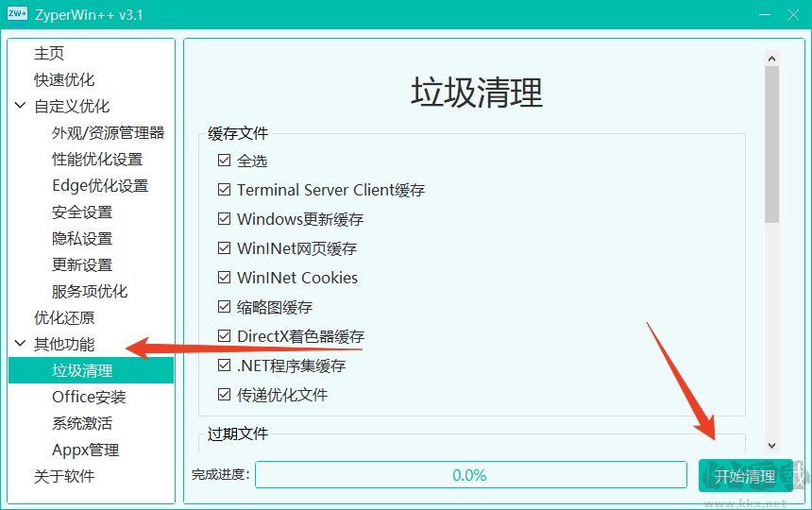Go to 优化还原 in sidebar
812x510 pixels.
coord(64,318)
